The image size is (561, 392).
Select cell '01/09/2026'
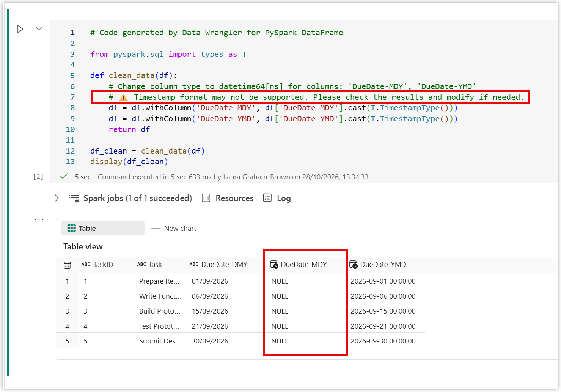click(x=226, y=281)
